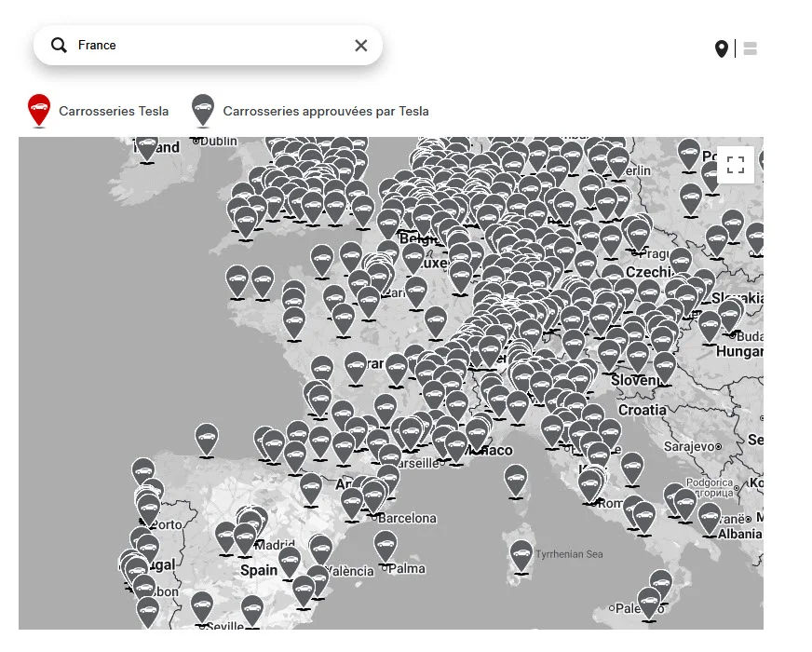
Task: Open the body shop pin in Ireland
Action: click(x=147, y=147)
